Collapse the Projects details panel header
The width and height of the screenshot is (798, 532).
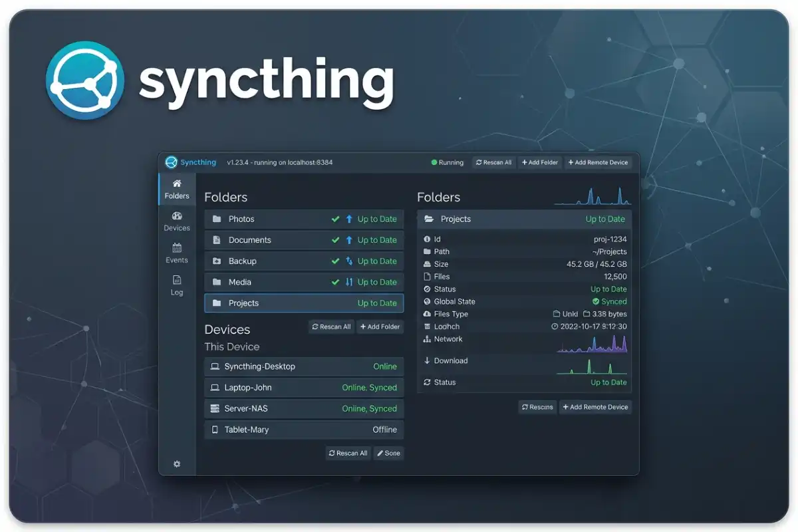(x=525, y=219)
